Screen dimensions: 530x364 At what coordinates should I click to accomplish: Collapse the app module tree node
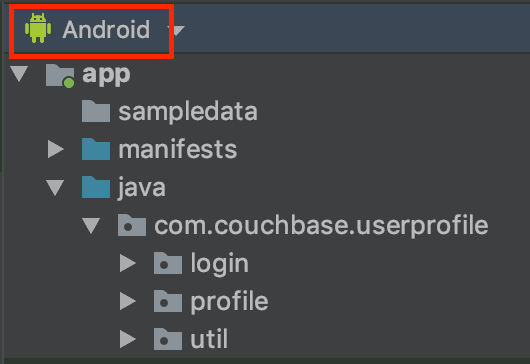(19, 73)
